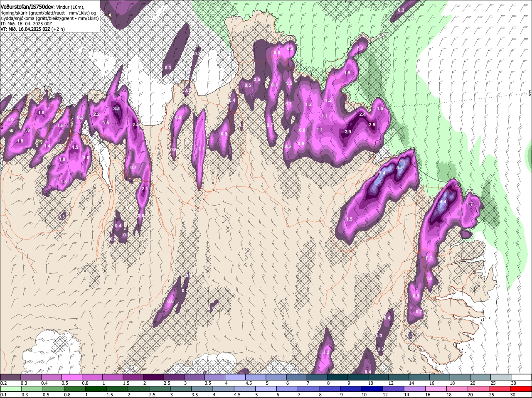Viewport: 532px width, 398px height.
Task: Select the 8–9 dark teal snow swatch
Action: click(x=338, y=377)
